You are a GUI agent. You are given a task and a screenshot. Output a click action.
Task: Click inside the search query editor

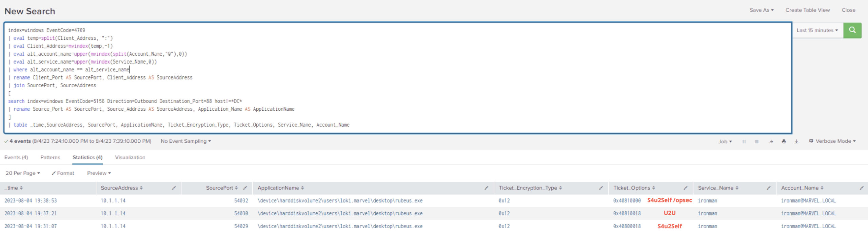(398, 78)
